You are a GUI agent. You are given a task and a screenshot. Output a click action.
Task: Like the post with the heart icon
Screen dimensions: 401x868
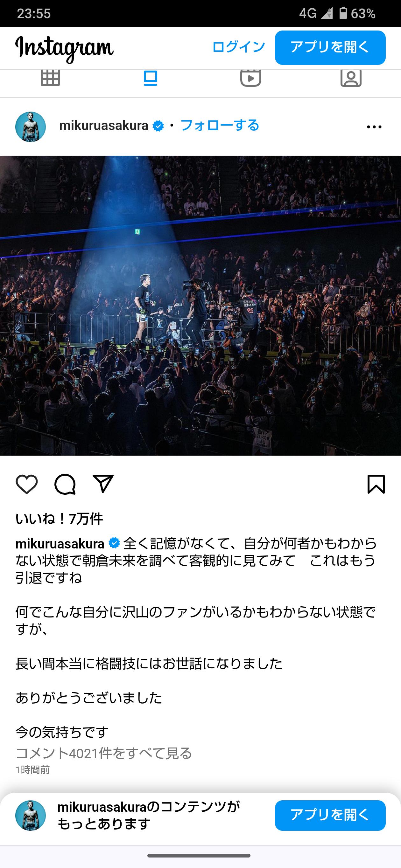click(27, 484)
